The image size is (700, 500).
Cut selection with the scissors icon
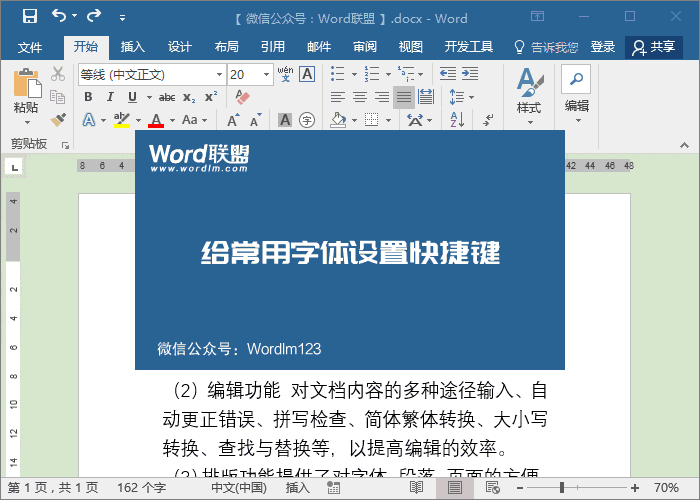tap(58, 74)
